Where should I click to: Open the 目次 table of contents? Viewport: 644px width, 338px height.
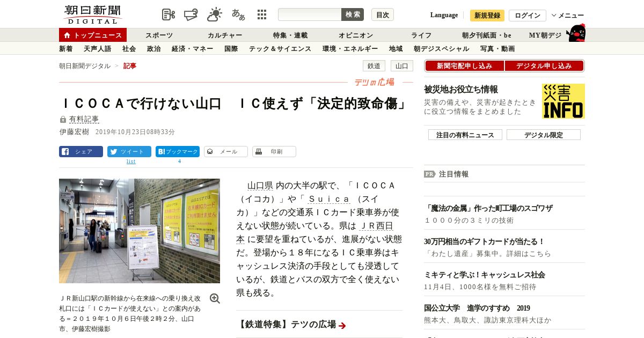(383, 14)
